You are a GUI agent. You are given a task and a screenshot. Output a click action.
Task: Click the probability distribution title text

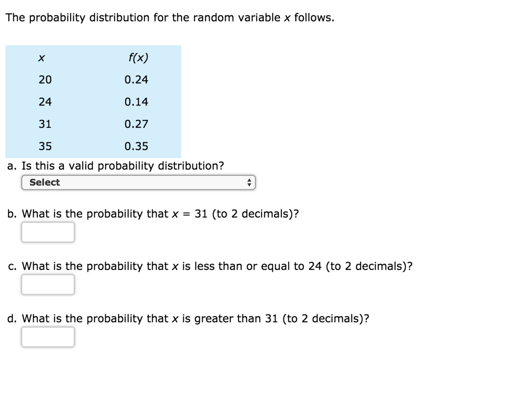170,17
